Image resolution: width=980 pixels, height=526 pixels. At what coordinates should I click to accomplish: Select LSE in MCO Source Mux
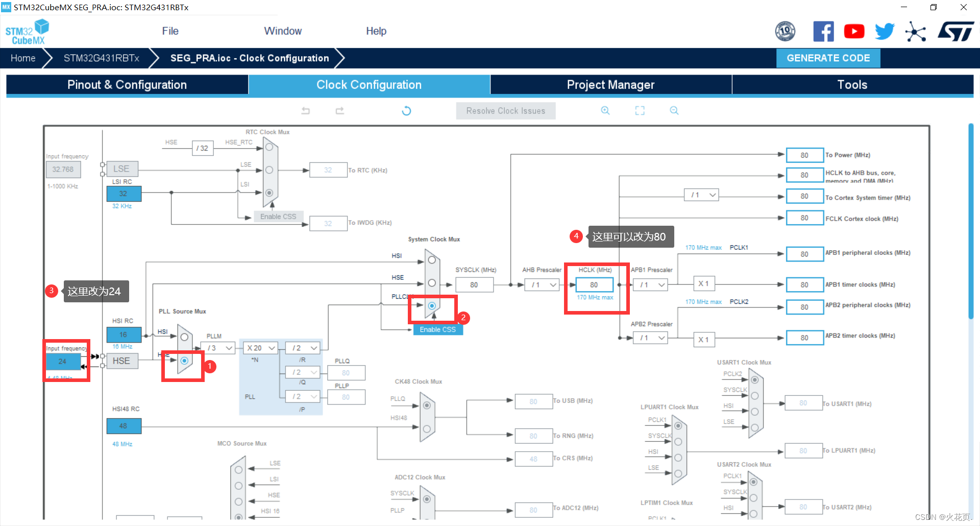[x=238, y=469]
